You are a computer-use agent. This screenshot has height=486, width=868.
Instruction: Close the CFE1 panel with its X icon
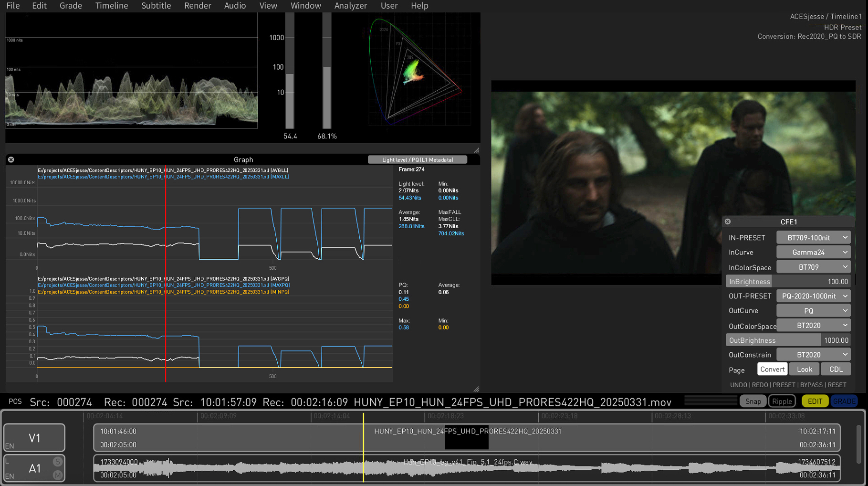tap(728, 222)
